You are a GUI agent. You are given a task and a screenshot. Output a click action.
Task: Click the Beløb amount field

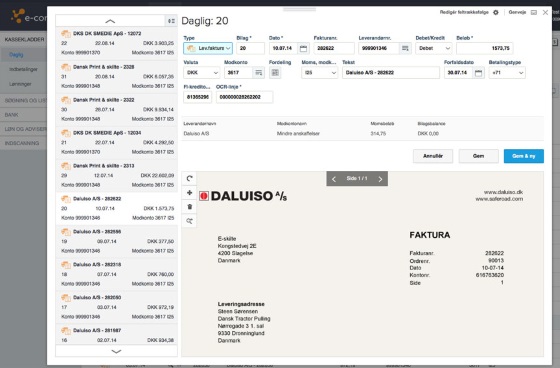485,48
